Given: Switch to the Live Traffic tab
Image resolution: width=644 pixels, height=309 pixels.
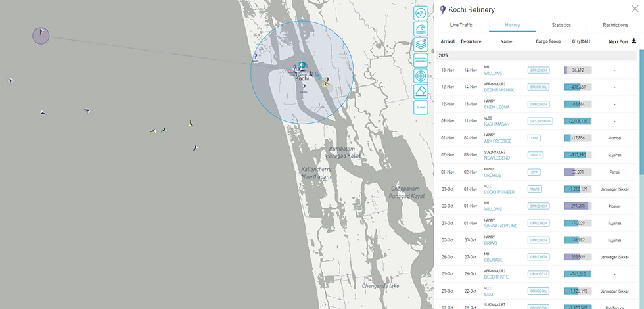Looking at the screenshot, I should coord(461,25).
